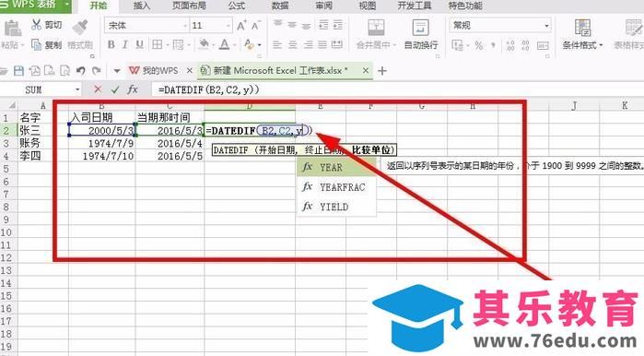The width and height of the screenshot is (644, 356).
Task: Expand the quick access toolbar dropdown arrow
Action: (117, 71)
